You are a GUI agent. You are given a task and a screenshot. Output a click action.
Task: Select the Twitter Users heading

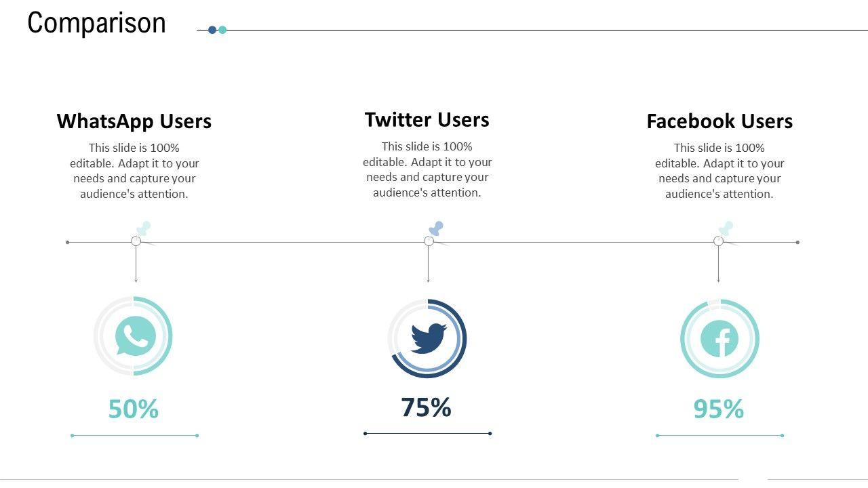[x=427, y=120]
